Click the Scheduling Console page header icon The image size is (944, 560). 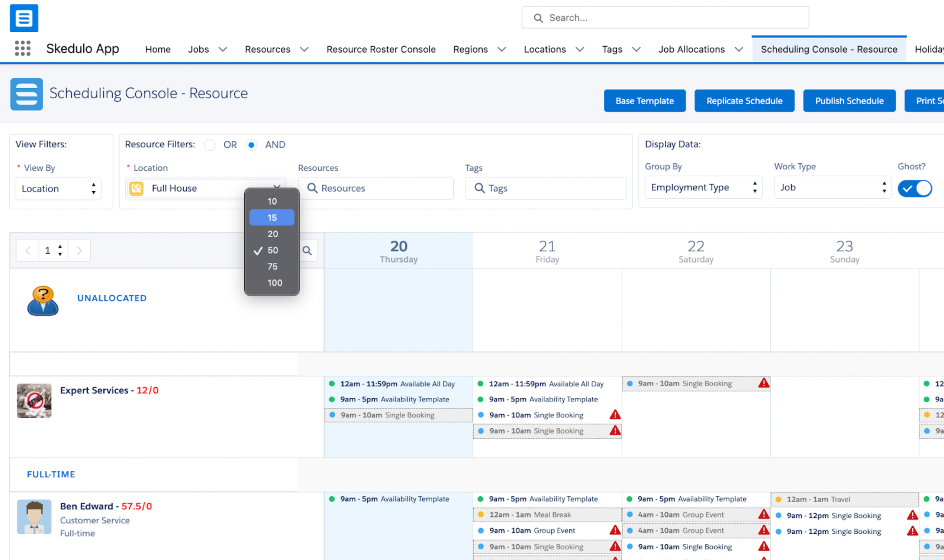[26, 94]
